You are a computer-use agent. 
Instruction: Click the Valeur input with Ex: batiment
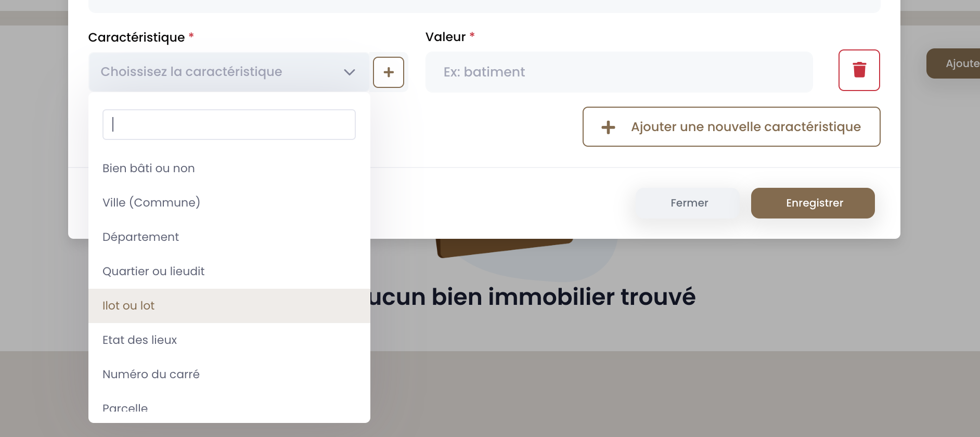[619, 72]
